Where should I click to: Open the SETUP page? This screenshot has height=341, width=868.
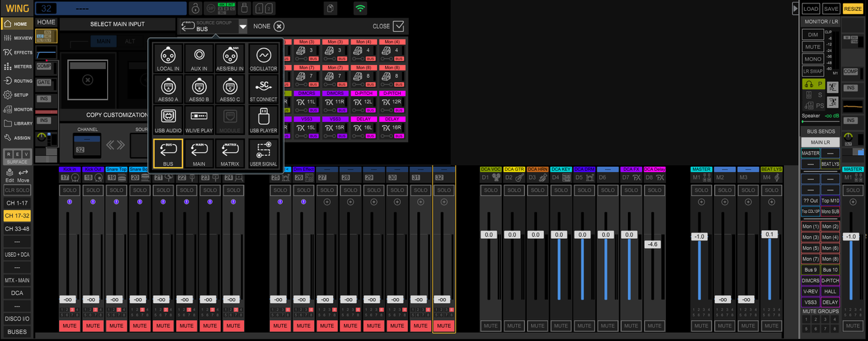click(16, 95)
